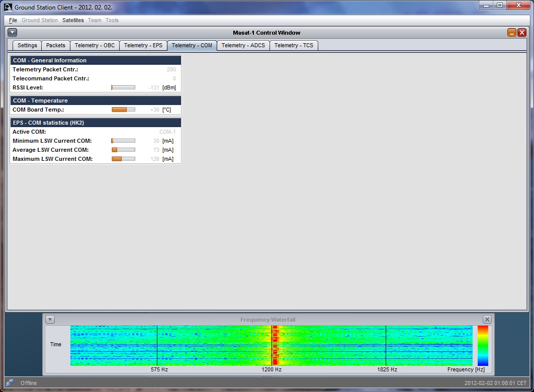Click the date and time in status bar

point(495,383)
